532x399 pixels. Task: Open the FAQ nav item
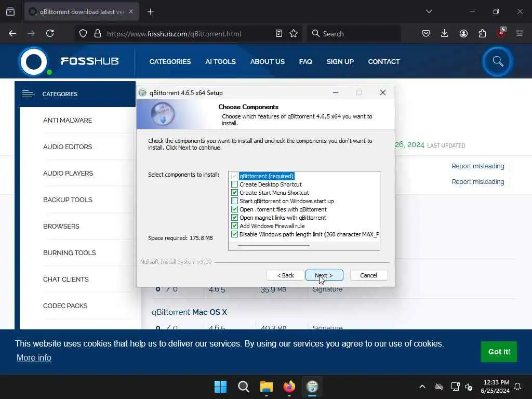(x=305, y=61)
